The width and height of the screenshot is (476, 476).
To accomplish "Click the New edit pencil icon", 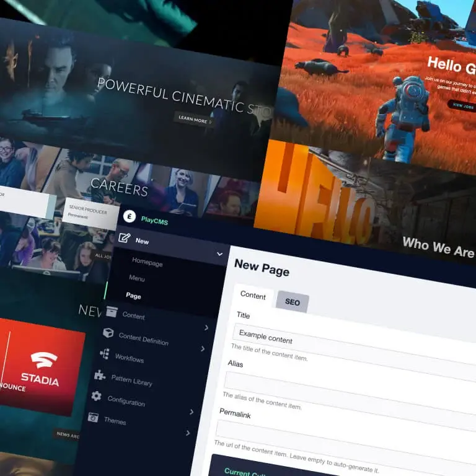I will 124,237.
